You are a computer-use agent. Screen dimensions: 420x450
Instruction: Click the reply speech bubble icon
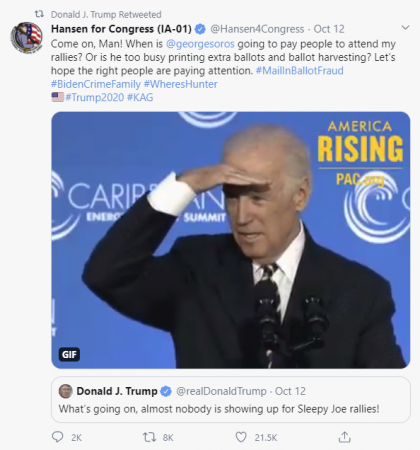coord(57,437)
